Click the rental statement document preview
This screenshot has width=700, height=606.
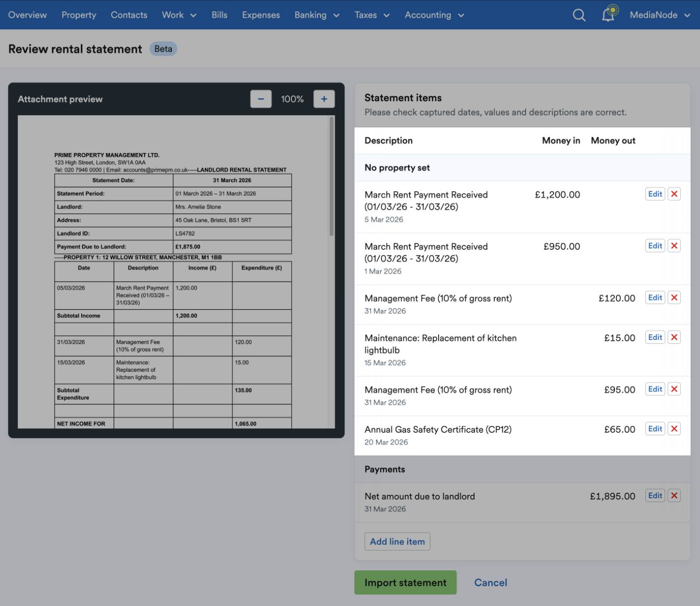pyautogui.click(x=173, y=272)
